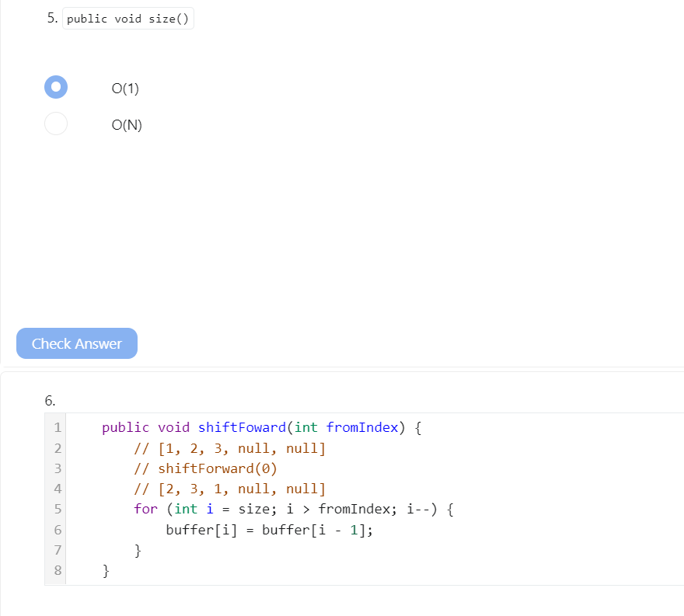The image size is (684, 616).
Task: Select the O(N) radio button
Action: pyautogui.click(x=56, y=124)
